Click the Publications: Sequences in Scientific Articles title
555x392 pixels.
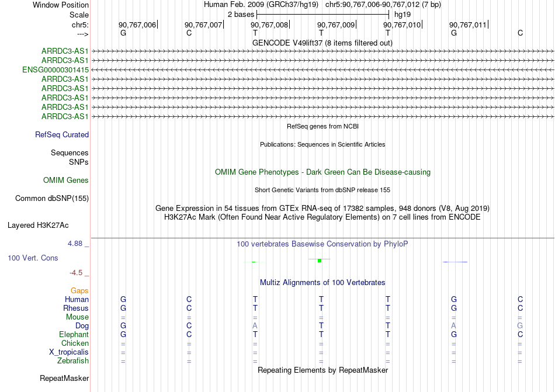click(x=322, y=144)
